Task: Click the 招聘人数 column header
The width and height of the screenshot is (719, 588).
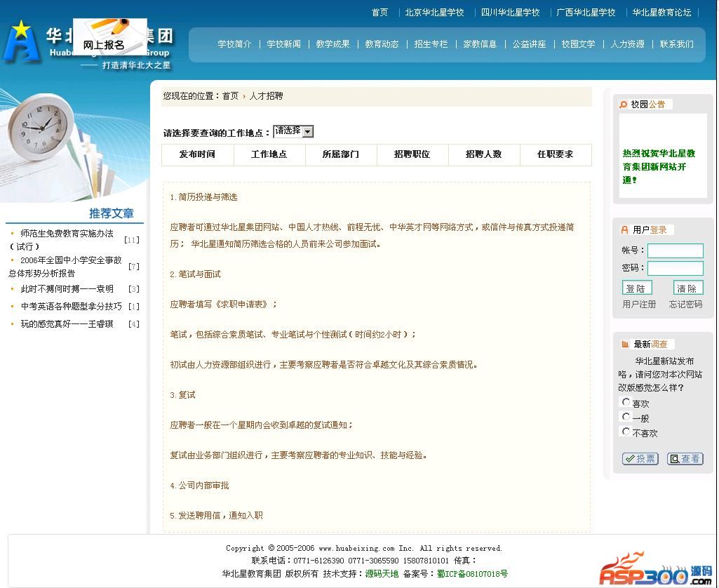Action: pyautogui.click(x=483, y=154)
